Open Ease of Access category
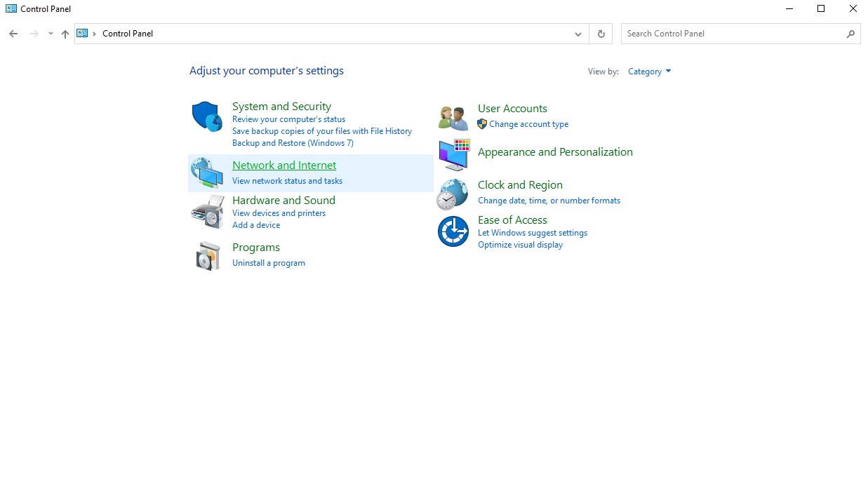This screenshot has width=868, height=486. [x=512, y=220]
